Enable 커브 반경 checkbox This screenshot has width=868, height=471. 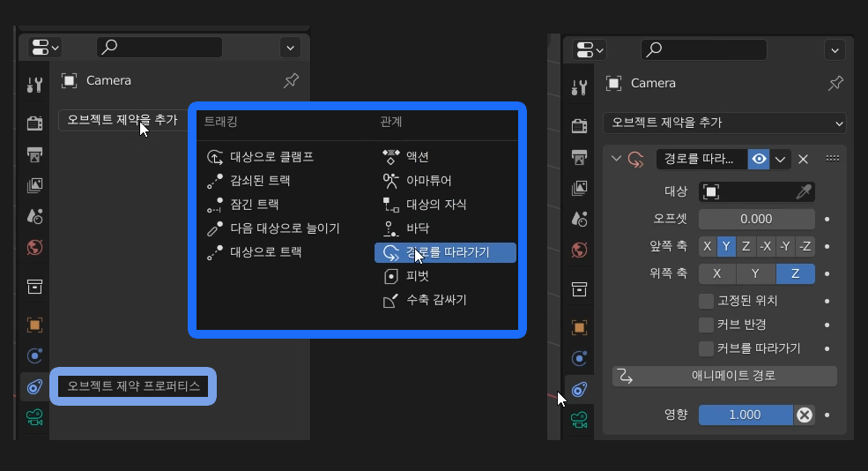(706, 325)
